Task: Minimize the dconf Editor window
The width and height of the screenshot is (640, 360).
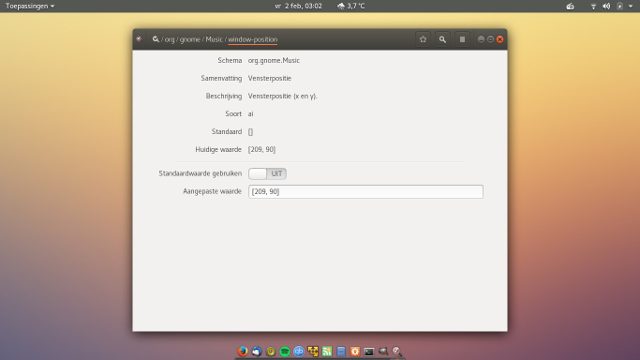Action: pos(481,39)
